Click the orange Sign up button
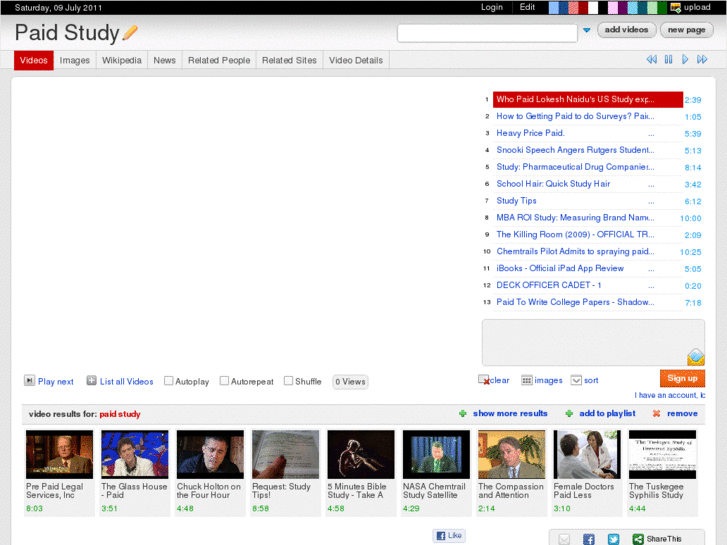Image resolution: width=727 pixels, height=545 pixels. (682, 378)
